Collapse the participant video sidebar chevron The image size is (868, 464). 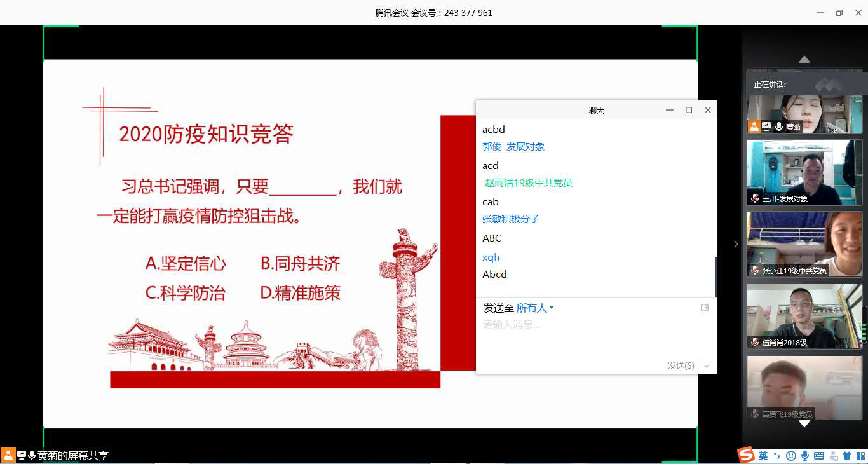point(736,244)
